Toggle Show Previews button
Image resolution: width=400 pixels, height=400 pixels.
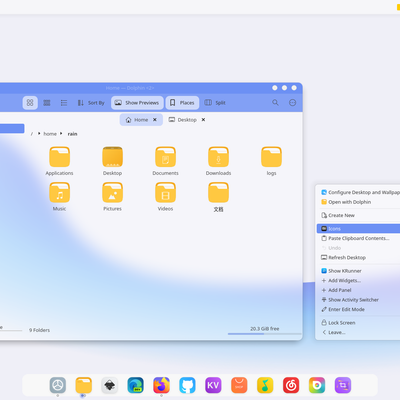pos(137,103)
